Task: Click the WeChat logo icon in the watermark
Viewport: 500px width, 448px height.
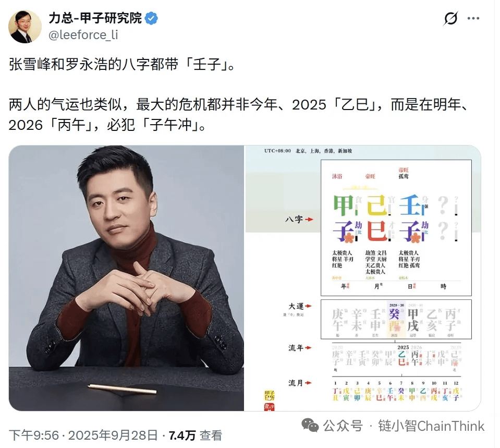Action: click(310, 426)
